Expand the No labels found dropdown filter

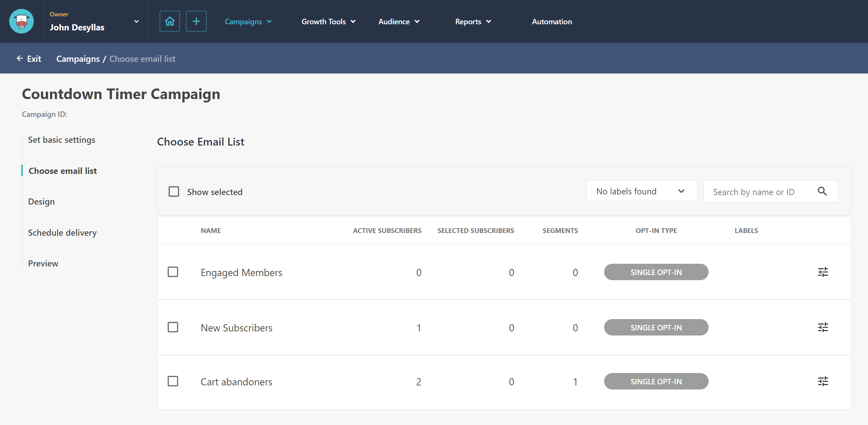point(640,191)
